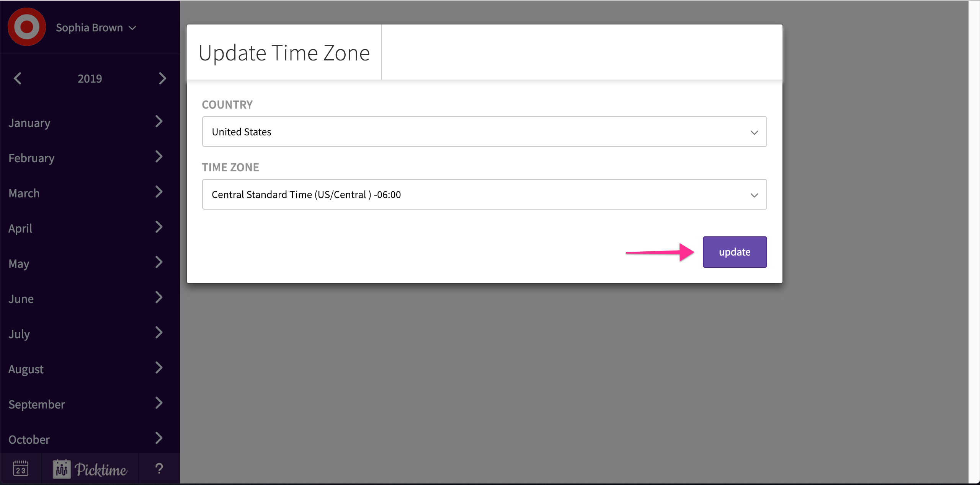Screen dimensions: 980x485
Task: Click the red target profile avatar
Action: (27, 27)
